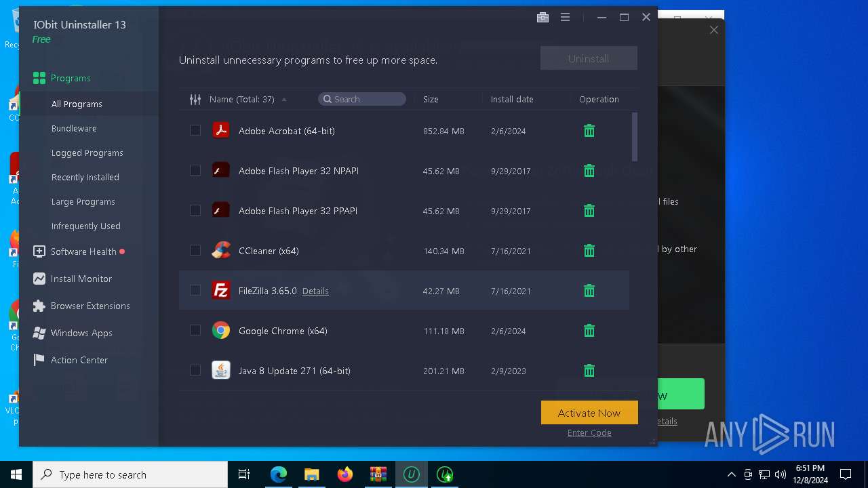Screen dimensions: 868x488
Task: Check the Google Chrome (x64) checkbox
Action: point(195,330)
